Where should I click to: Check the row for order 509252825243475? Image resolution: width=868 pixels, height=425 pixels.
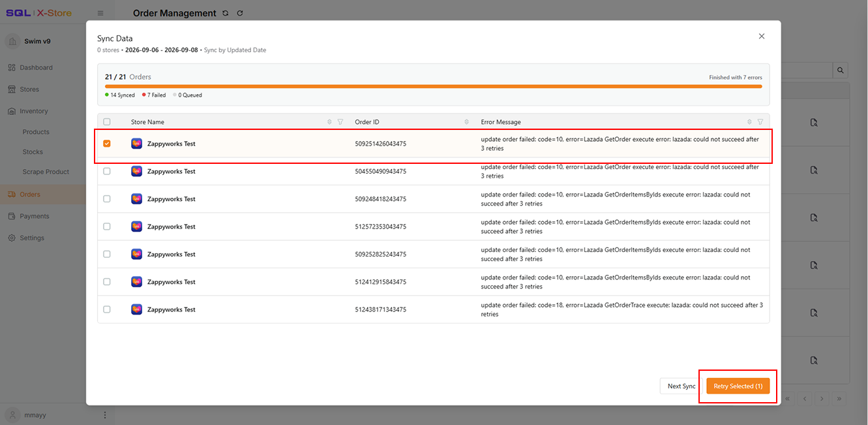point(107,254)
